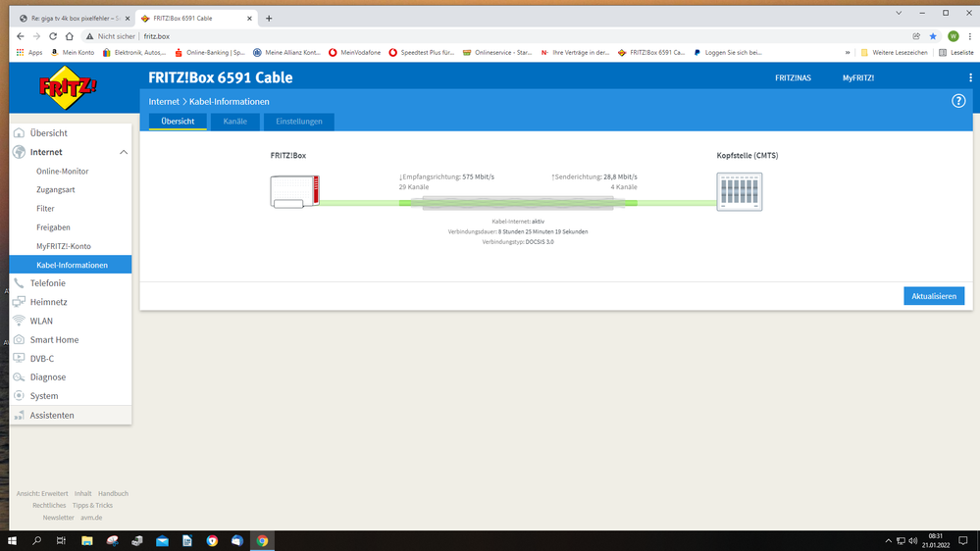Image resolution: width=980 pixels, height=551 pixels.
Task: Open the Leseliste panel
Action: [956, 53]
